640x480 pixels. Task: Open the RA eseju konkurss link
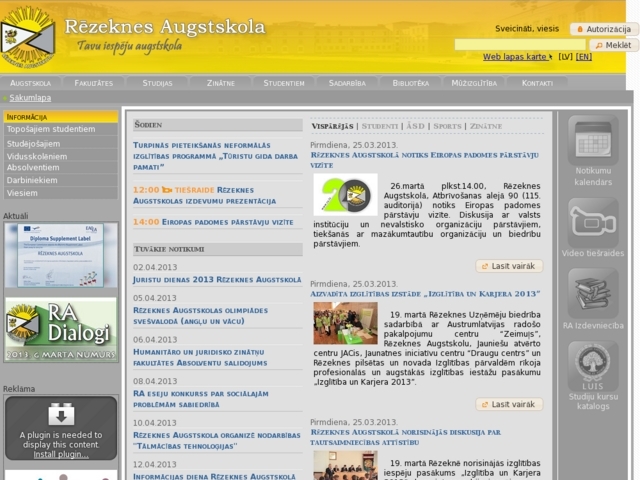[200, 399]
